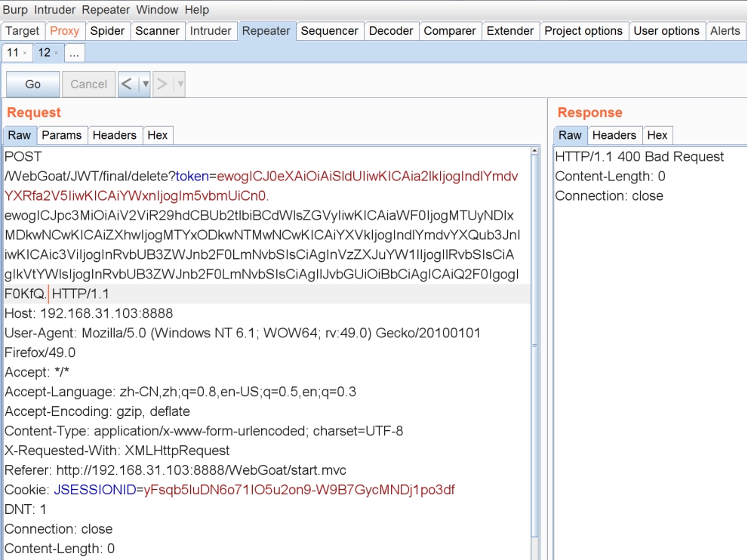Screen dimensions: 748x560
Task: Select the Repeater tool tab
Action: click(x=266, y=31)
